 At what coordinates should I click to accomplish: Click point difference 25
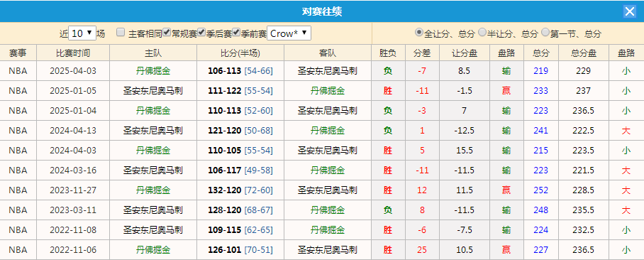[x=422, y=250]
